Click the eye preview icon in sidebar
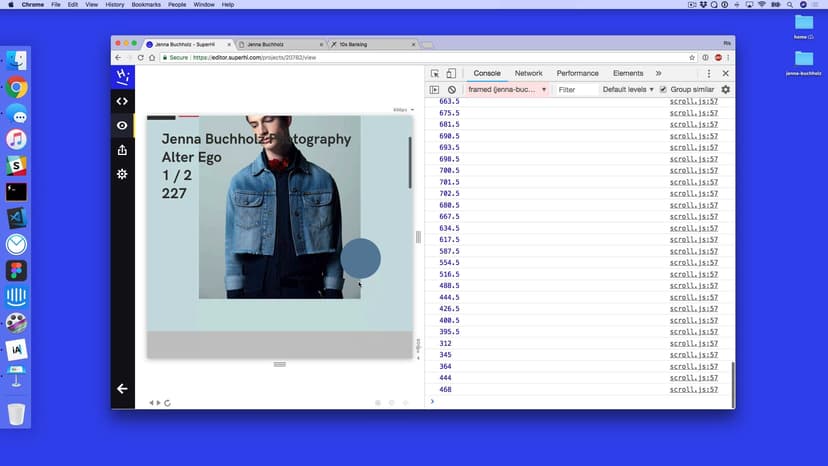This screenshot has width=828, height=466. coord(122,126)
